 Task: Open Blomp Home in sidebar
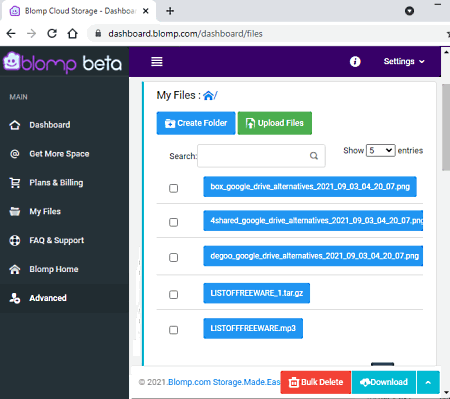pos(54,269)
